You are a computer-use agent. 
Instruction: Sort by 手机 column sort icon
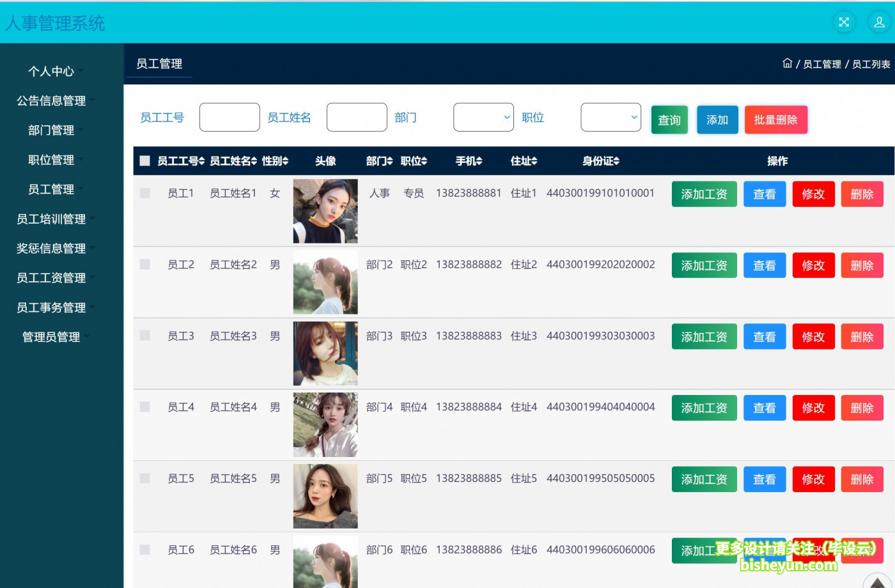coord(479,161)
